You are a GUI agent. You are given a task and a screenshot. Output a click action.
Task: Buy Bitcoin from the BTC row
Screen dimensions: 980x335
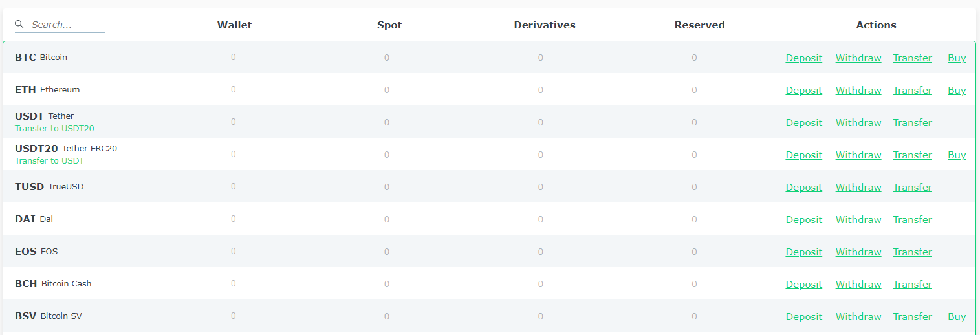tap(956, 58)
